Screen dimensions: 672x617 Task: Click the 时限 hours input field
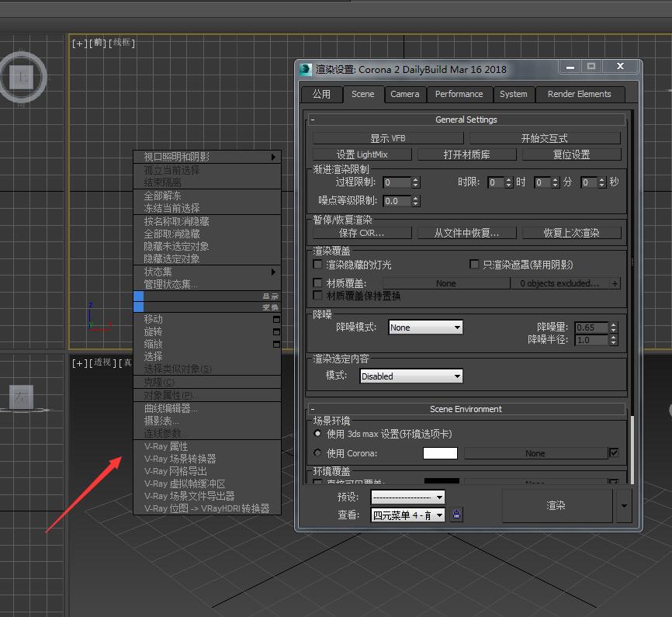(x=496, y=182)
